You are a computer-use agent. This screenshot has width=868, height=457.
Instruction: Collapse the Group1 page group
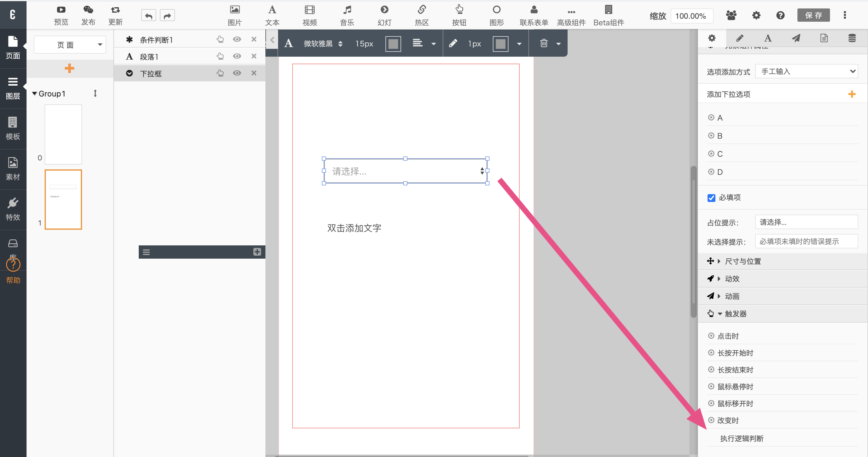coord(34,94)
